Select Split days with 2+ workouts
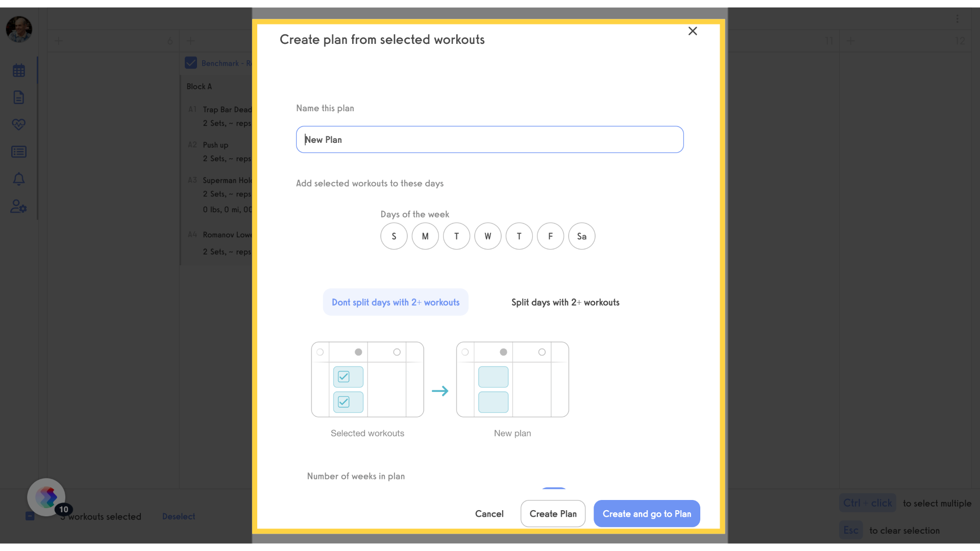This screenshot has height=551, width=980. coord(566,302)
